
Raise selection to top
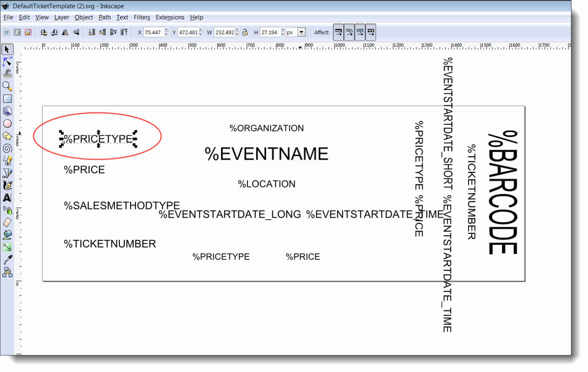[x=124, y=32]
